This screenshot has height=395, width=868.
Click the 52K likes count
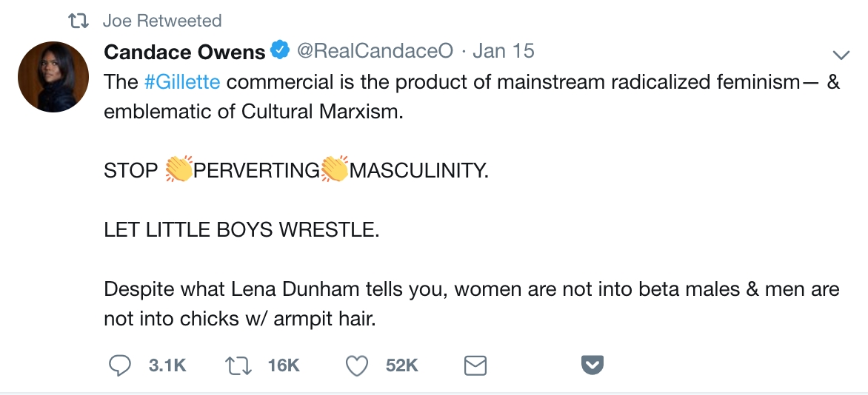pos(402,365)
